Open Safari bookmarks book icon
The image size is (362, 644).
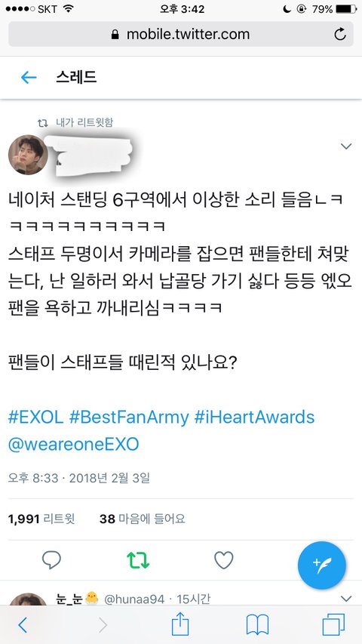click(x=257, y=626)
